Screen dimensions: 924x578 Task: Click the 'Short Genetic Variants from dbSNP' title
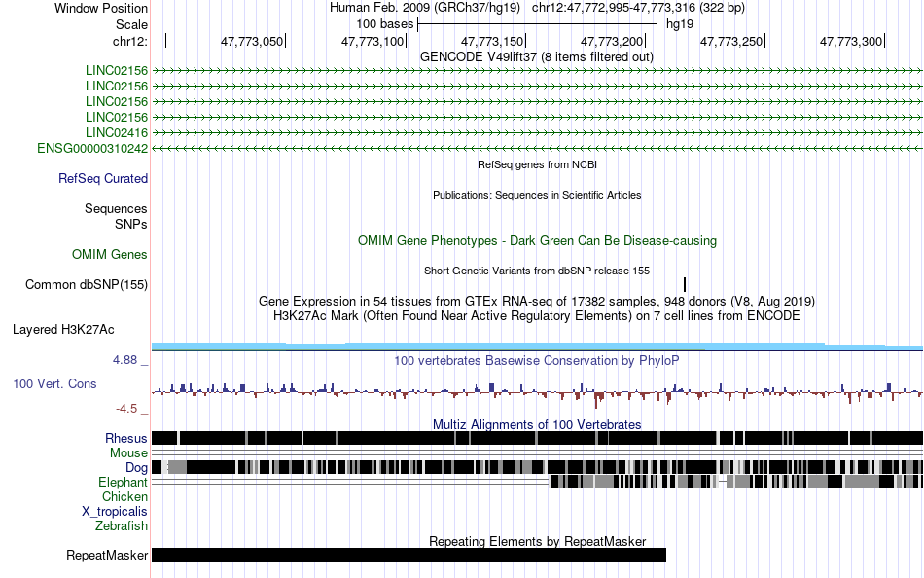[x=537, y=271]
